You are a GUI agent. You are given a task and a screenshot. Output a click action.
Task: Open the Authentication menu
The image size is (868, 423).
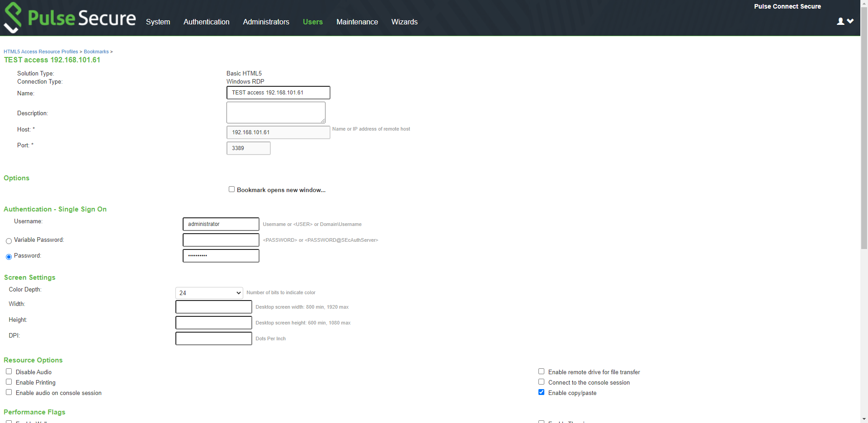pos(207,22)
